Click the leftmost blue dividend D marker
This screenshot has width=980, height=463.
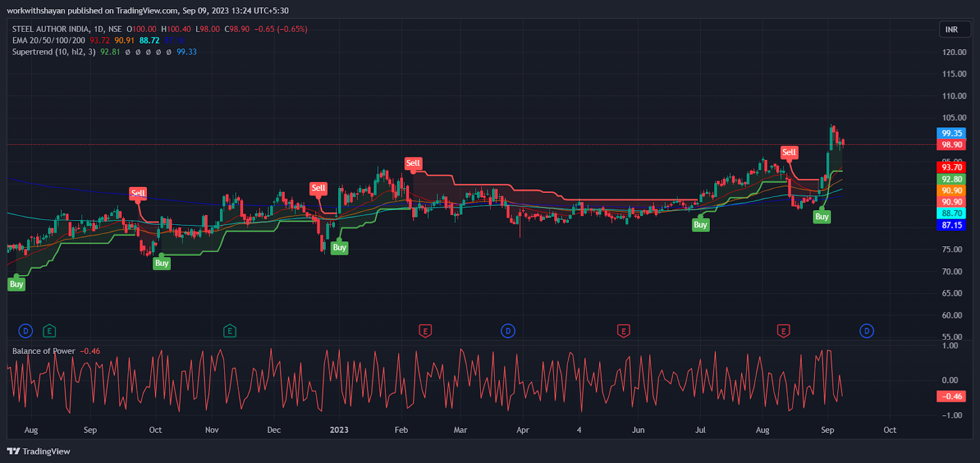tap(25, 331)
